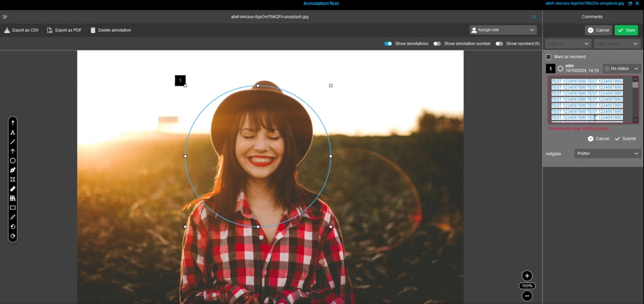Click the comment text scrollbar thumb
Screen dimensions: 644x304
click(x=635, y=85)
